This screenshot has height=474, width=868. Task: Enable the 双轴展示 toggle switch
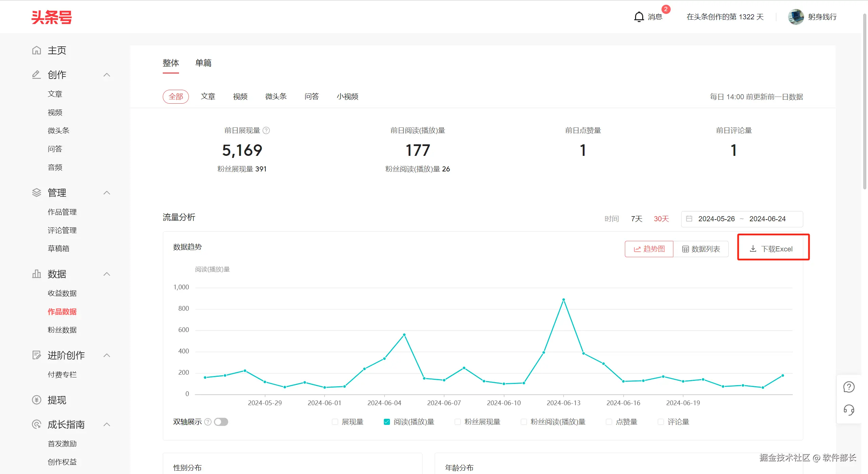221,422
